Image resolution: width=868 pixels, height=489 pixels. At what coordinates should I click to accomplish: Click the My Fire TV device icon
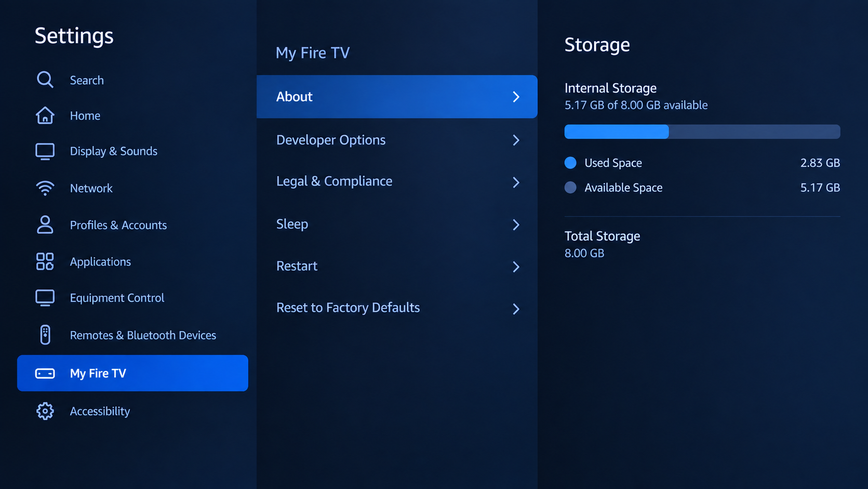coord(45,373)
